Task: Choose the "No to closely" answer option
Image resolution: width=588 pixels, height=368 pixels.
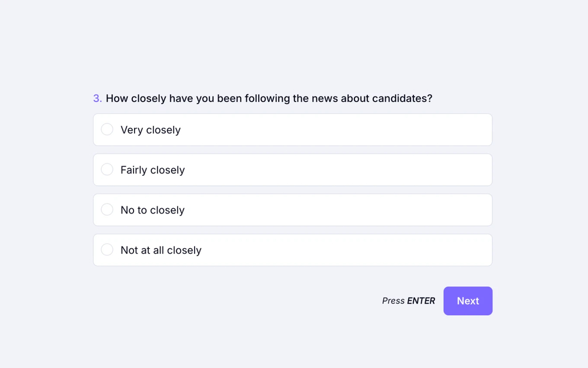Action: [292, 209]
